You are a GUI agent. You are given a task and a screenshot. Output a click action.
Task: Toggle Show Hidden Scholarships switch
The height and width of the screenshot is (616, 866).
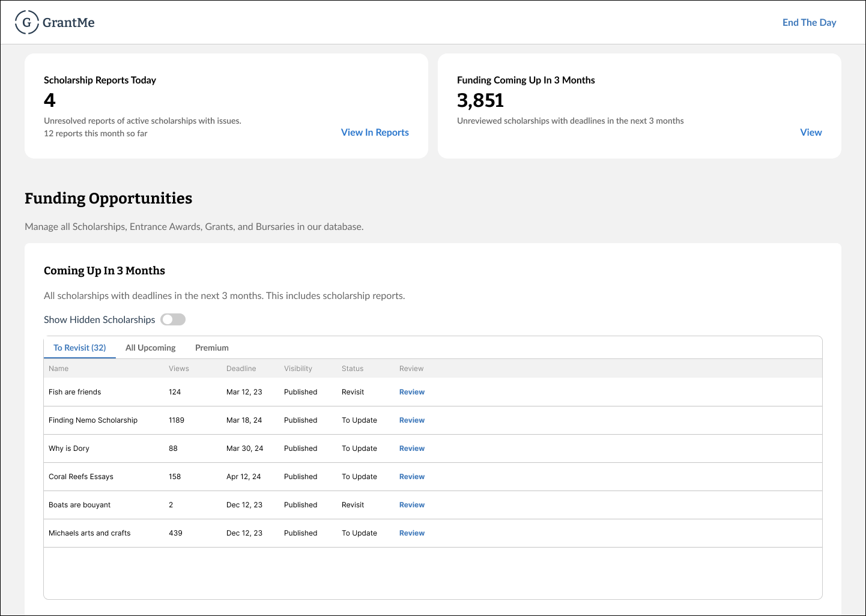click(173, 319)
